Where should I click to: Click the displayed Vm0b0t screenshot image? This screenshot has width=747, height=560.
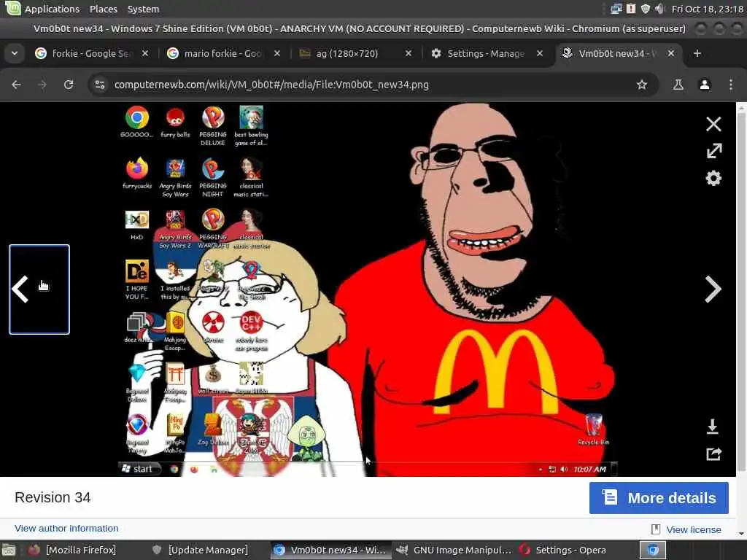coord(368,289)
